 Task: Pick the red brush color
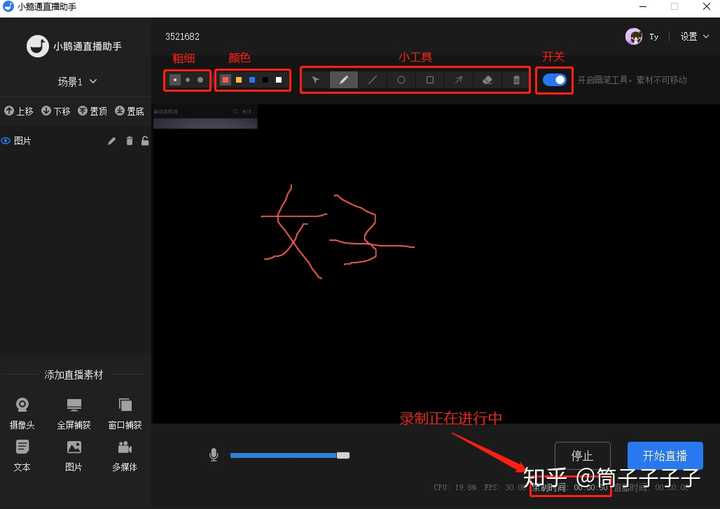point(225,80)
